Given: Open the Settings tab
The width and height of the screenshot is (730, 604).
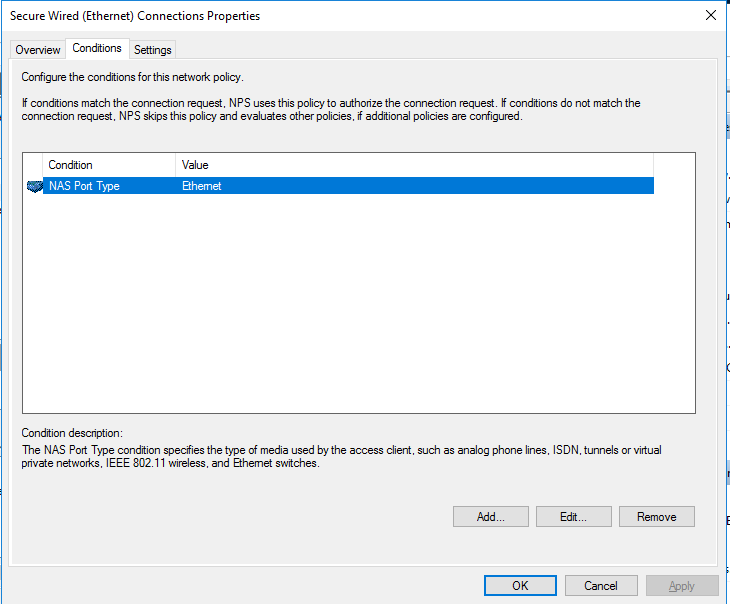Looking at the screenshot, I should [x=153, y=50].
